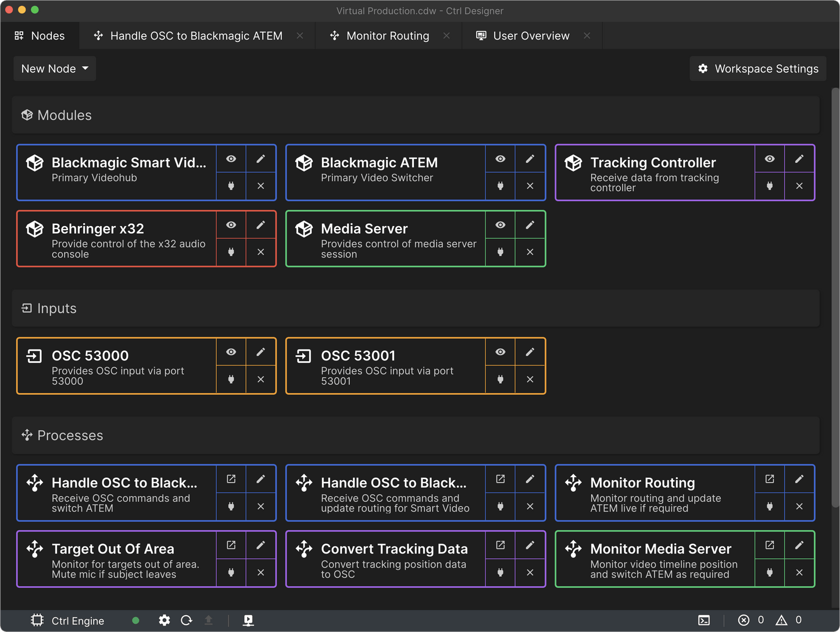Click the plug icon on Blackmagic ATEM module
Viewport: 840px width, 632px height.
pyautogui.click(x=500, y=186)
